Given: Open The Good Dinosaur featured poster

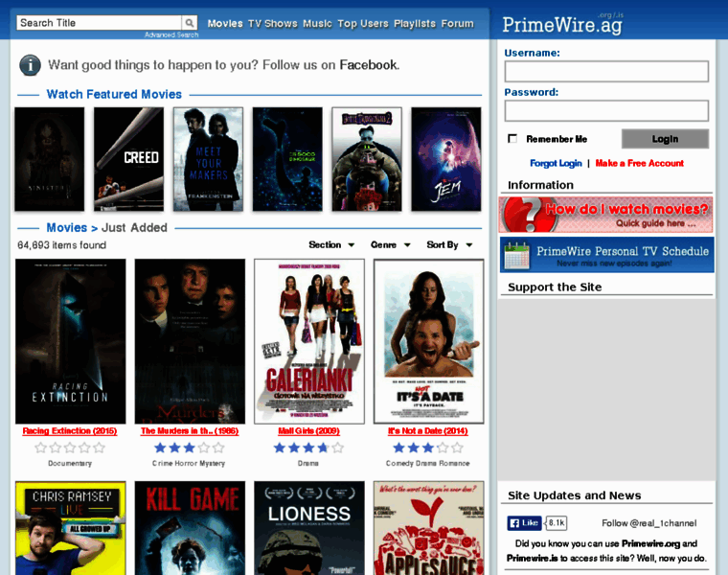Looking at the screenshot, I should (287, 159).
